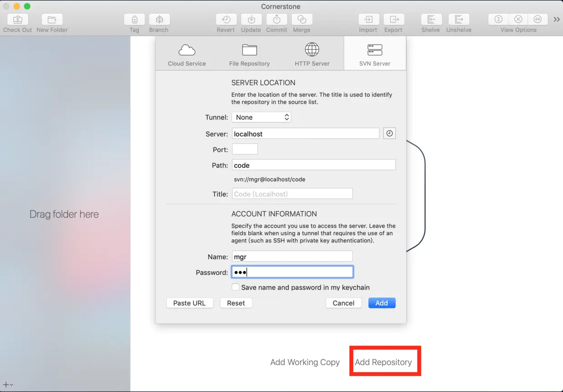Expand the toolbar overflow chevron

pos(557,19)
